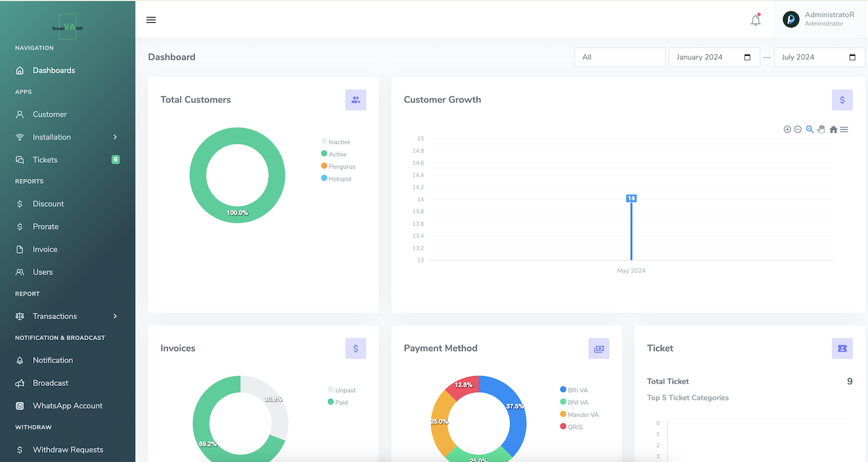Image resolution: width=868 pixels, height=462 pixels.
Task: Select the magnifier selection zoom tool
Action: [x=809, y=129]
